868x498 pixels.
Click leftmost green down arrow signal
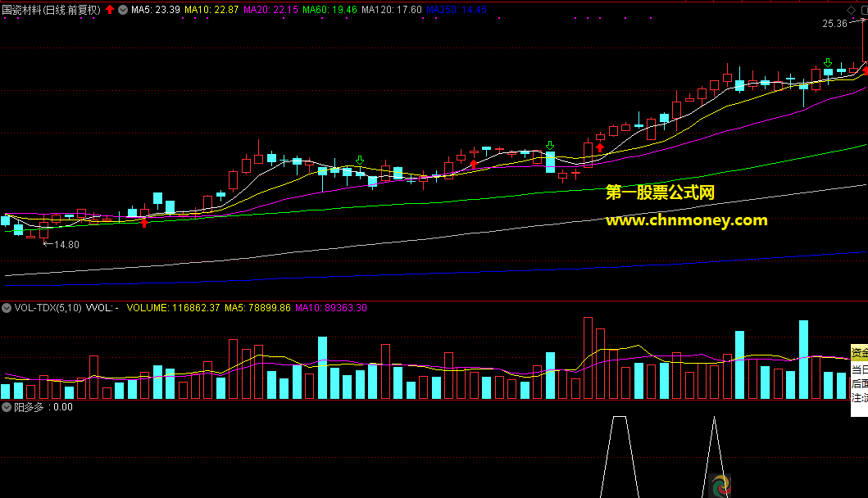(360, 161)
